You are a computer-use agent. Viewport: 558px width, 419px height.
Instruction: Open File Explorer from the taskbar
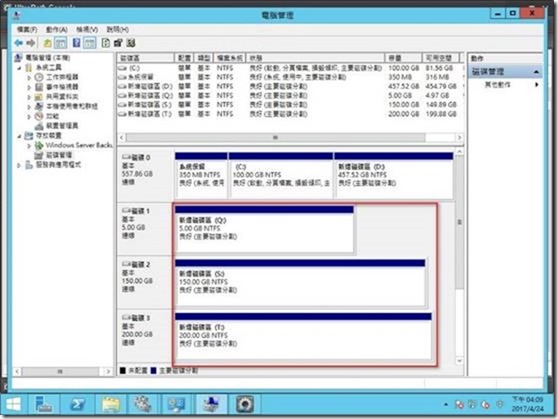pos(111,404)
